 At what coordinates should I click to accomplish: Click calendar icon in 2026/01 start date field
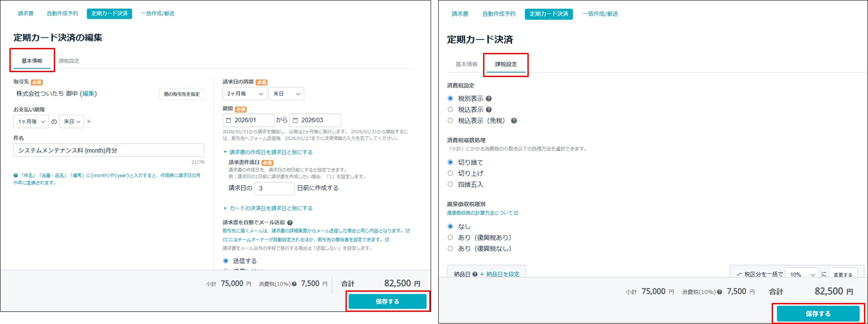pyautogui.click(x=229, y=121)
